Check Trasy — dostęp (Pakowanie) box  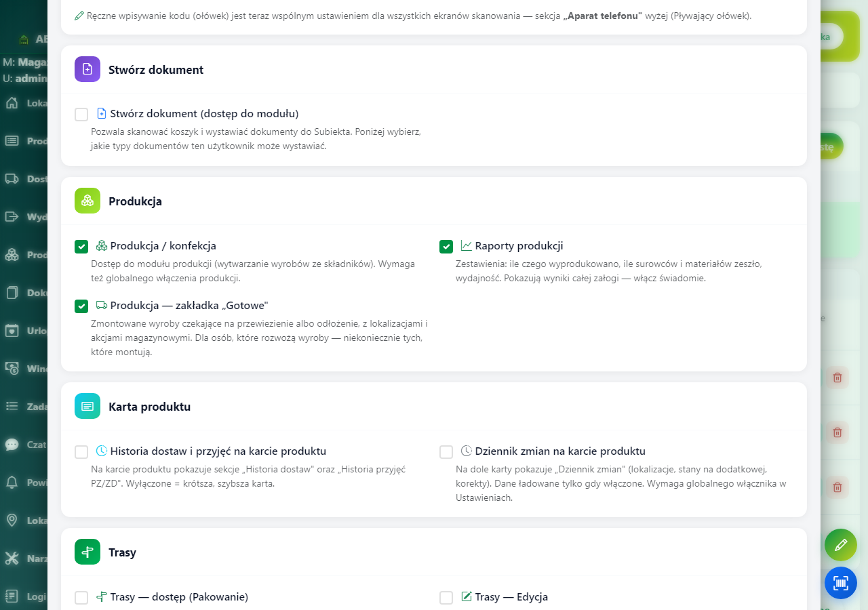pyautogui.click(x=81, y=598)
